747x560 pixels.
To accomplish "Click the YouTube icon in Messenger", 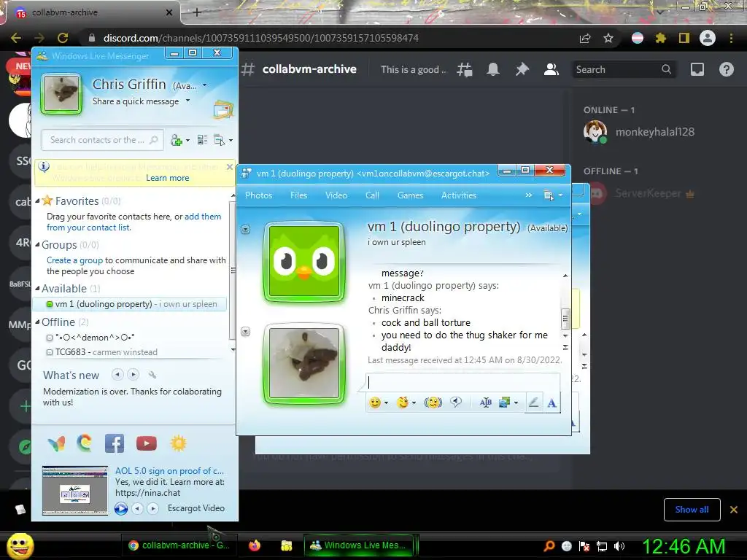I will (x=146, y=443).
